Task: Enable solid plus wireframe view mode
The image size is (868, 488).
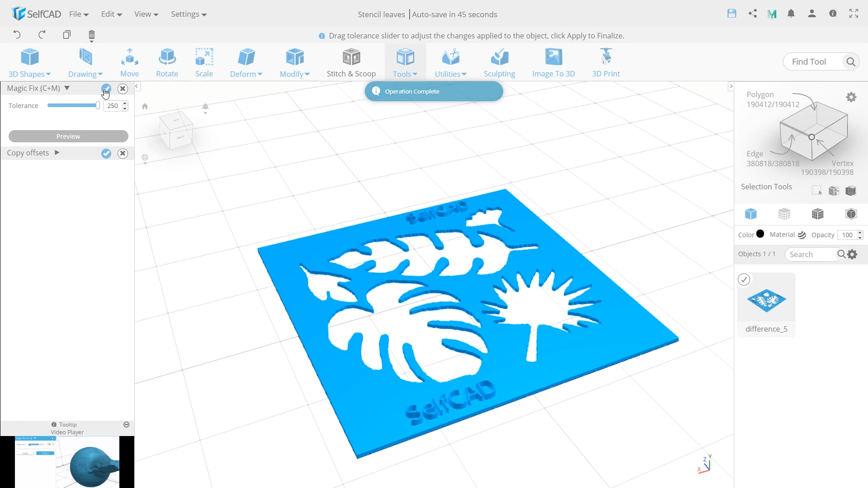Action: (818, 214)
